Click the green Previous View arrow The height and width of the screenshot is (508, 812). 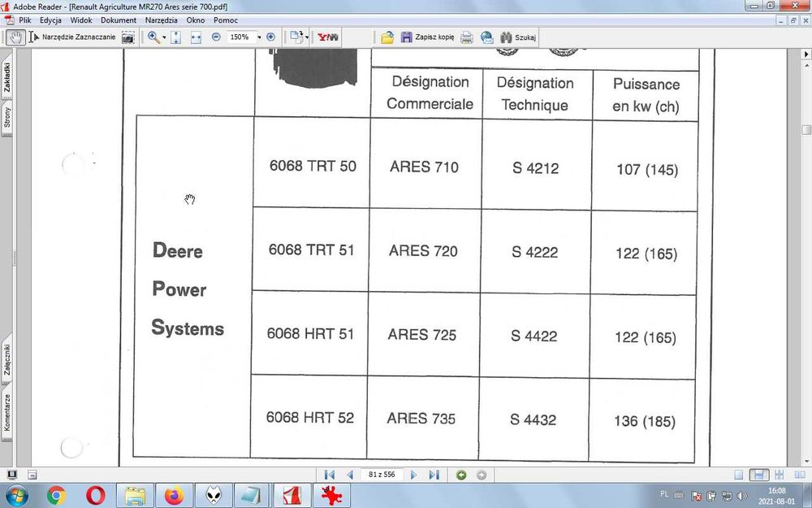click(461, 475)
